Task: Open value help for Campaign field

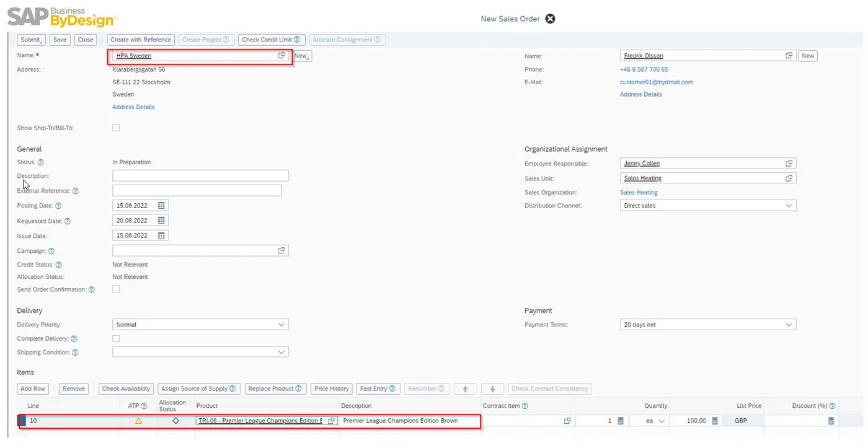Action: tap(281, 251)
